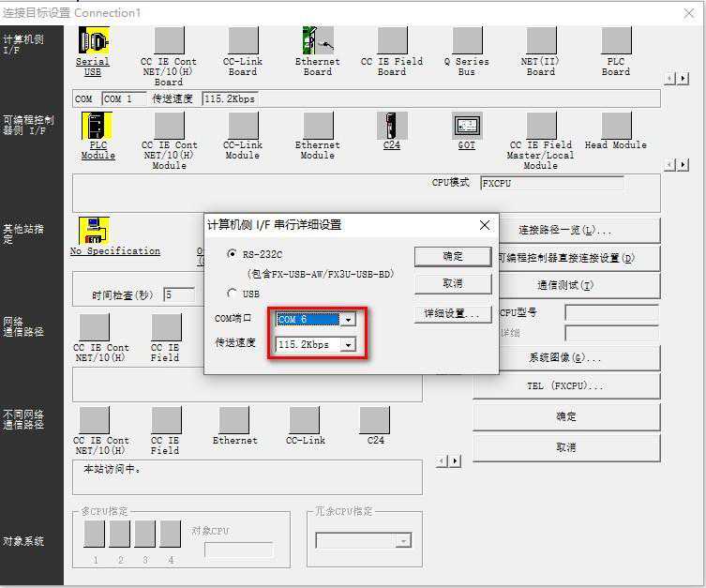Open 详细设置 detailed settings button

tap(452, 314)
